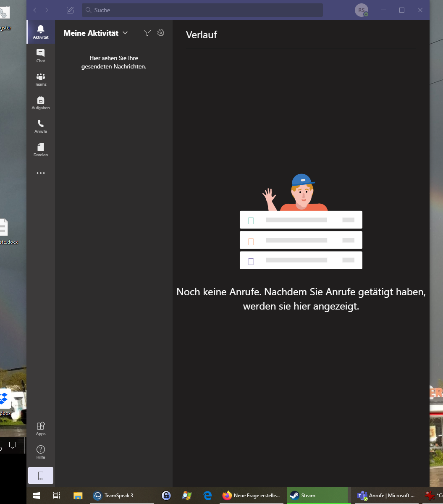Select Anrufe Microsoft Teams taskbar button
This screenshot has width=443, height=504.
386,496
